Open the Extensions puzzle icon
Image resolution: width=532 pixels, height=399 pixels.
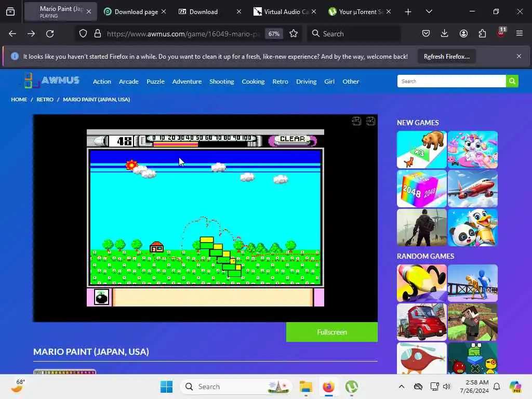[482, 33]
